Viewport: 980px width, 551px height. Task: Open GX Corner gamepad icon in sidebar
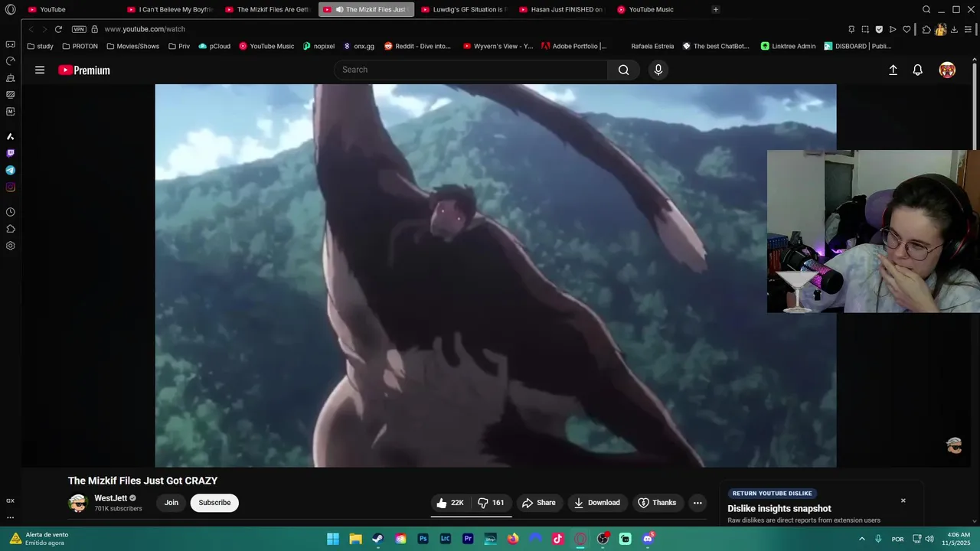pos(10,44)
